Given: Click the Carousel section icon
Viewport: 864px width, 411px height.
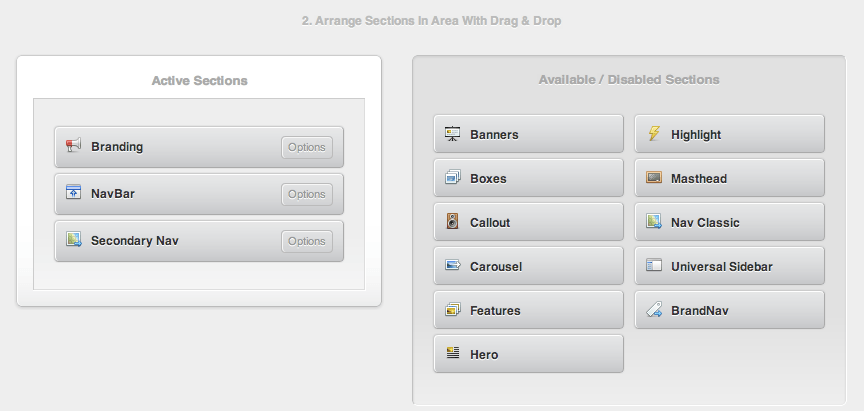Looking at the screenshot, I should (452, 266).
